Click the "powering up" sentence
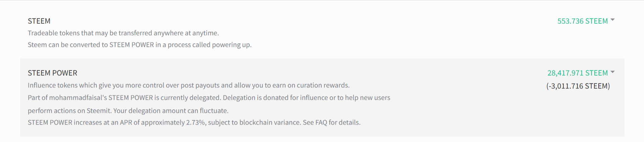This screenshot has height=142, width=644. point(139,45)
